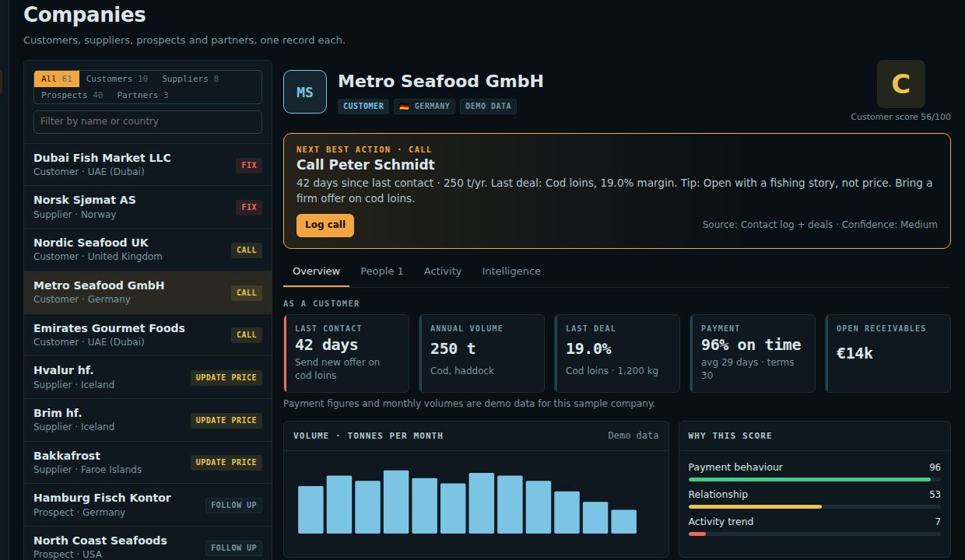Open the Last Deal 19.0% card
965x560 pixels.
pos(617,353)
